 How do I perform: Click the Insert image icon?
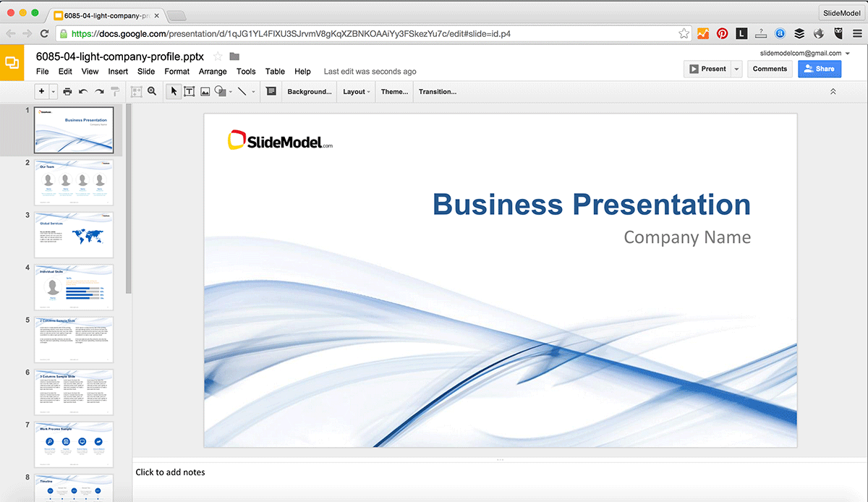205,91
